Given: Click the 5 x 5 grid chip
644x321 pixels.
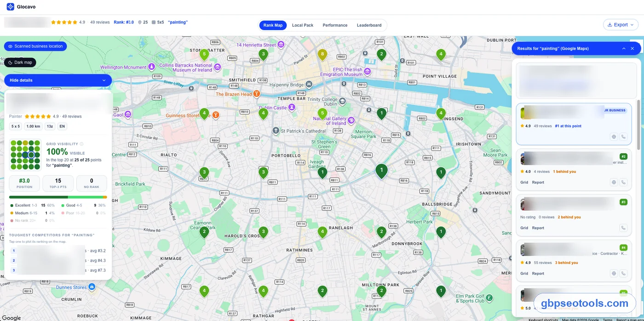Looking at the screenshot, I should pyautogui.click(x=16, y=126).
